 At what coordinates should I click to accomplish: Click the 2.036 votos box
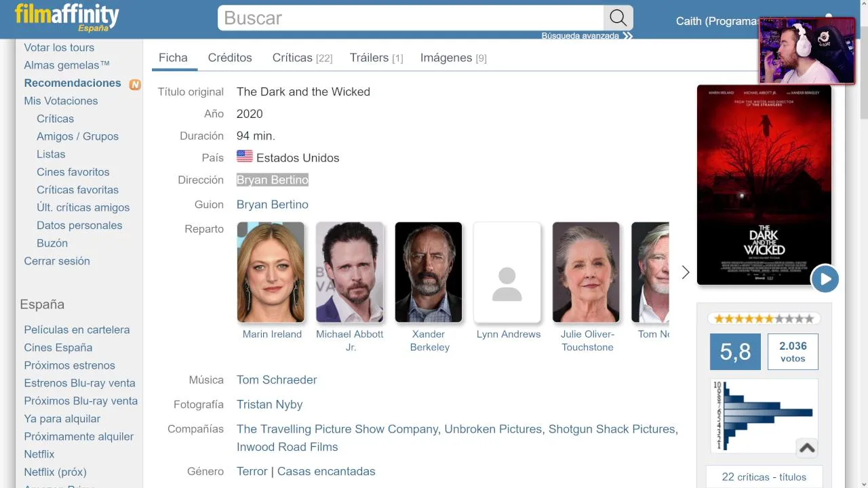(793, 352)
